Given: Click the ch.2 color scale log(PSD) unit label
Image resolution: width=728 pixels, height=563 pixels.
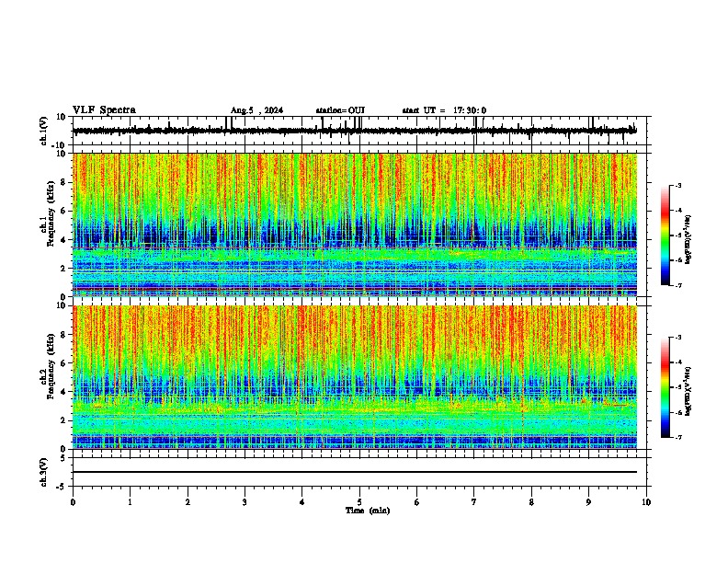Looking at the screenshot, I should pyautogui.click(x=688, y=391).
